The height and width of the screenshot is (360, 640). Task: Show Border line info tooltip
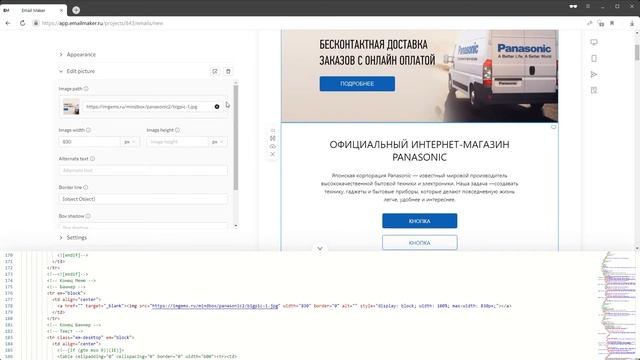86,187
